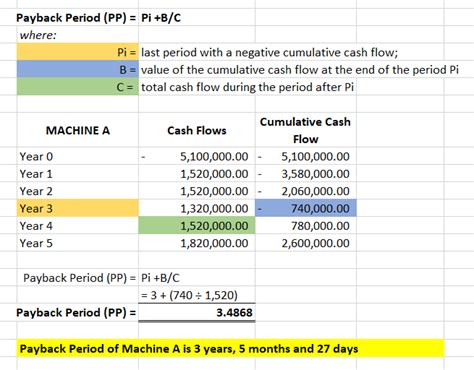Screen dimensions: 474x370
Task: Select the 'Payback Period (PP) =' header cell
Action: [x=77, y=17]
